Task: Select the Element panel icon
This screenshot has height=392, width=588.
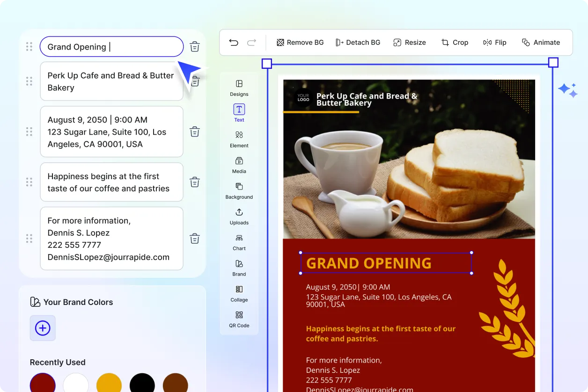Action: point(239,138)
